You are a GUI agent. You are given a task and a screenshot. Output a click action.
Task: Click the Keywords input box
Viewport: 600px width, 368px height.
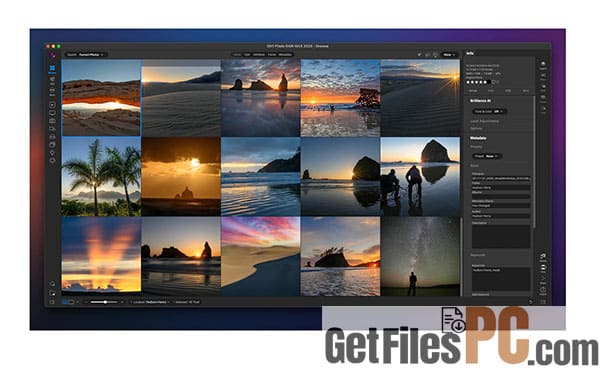501,279
